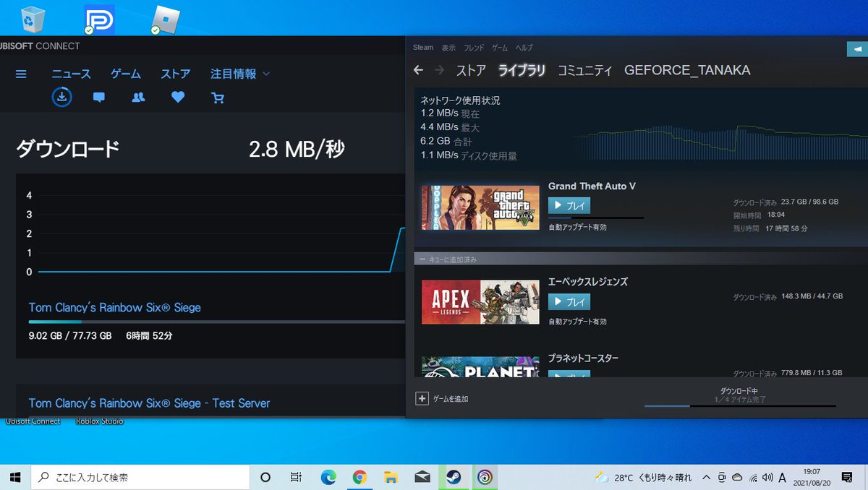The image size is (868, 490).
Task: Click Roblox Studio desktop label
Action: pos(99,421)
